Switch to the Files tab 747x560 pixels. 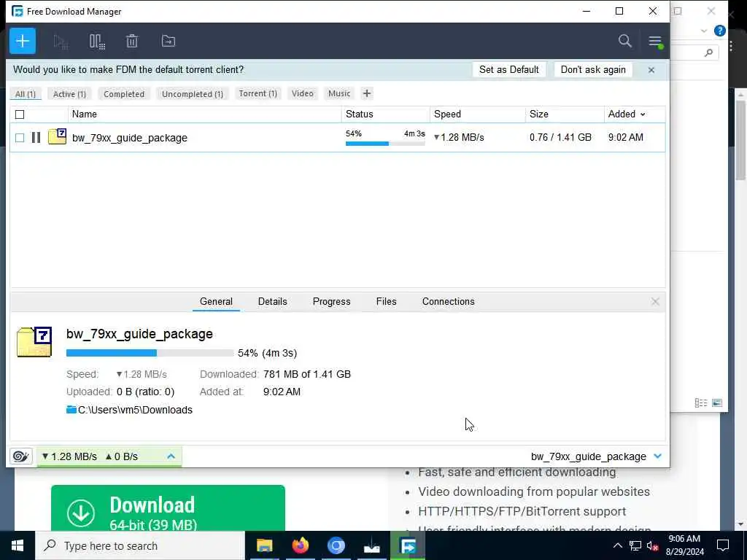point(387,301)
